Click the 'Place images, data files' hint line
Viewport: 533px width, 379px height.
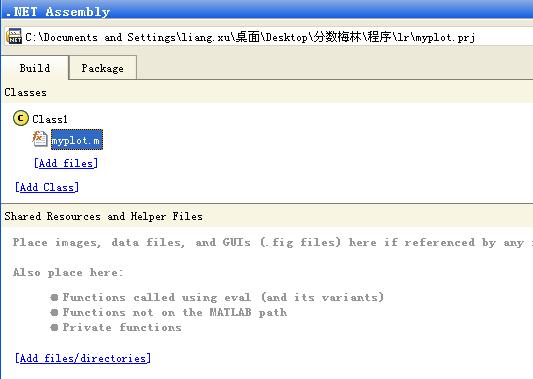pos(273,243)
